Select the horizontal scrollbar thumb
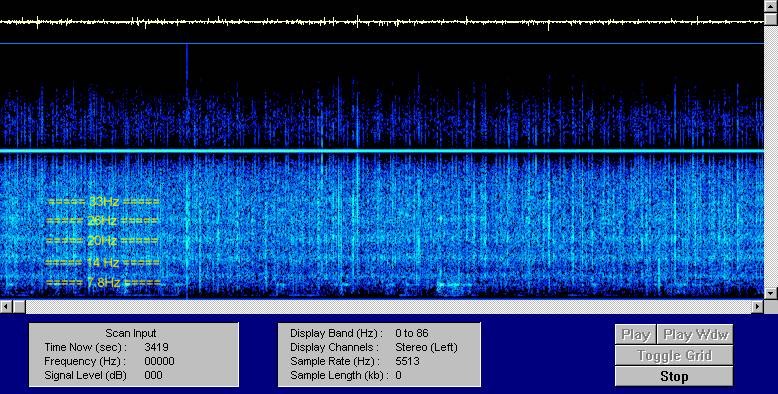The height and width of the screenshot is (394, 778). click(x=19, y=307)
